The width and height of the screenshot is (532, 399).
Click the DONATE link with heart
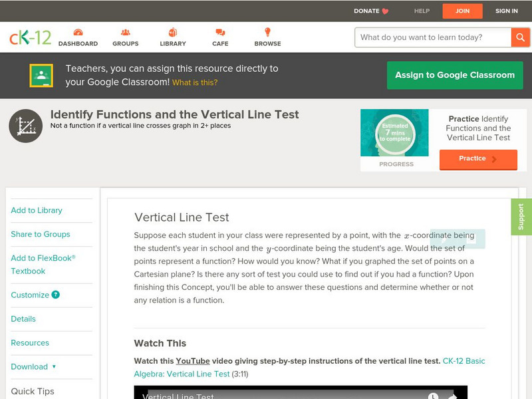click(371, 11)
